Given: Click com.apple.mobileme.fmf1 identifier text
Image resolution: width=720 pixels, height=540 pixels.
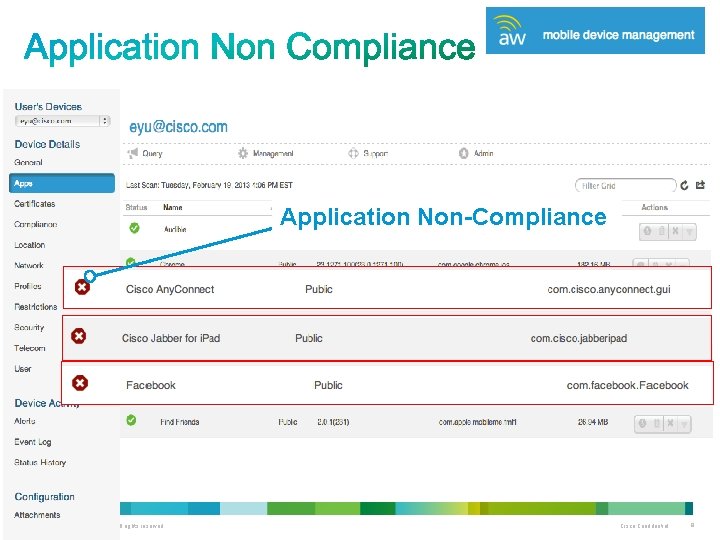Looking at the screenshot, I should click(478, 422).
